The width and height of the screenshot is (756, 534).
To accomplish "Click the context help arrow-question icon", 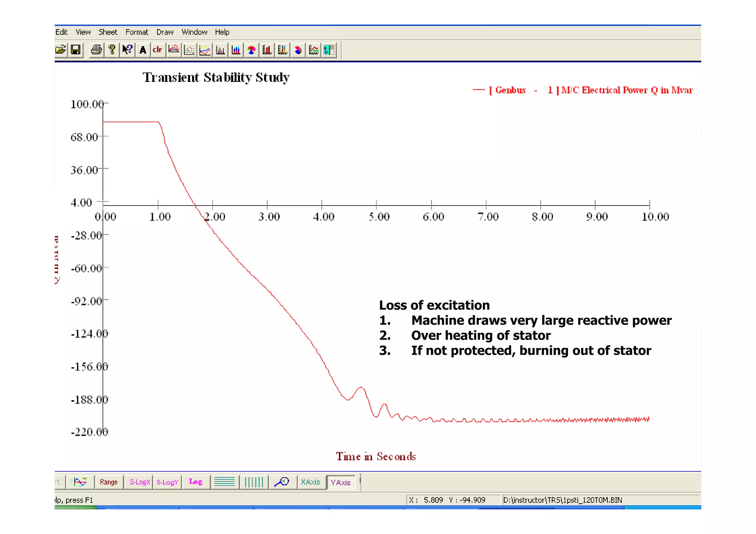I will [x=127, y=50].
